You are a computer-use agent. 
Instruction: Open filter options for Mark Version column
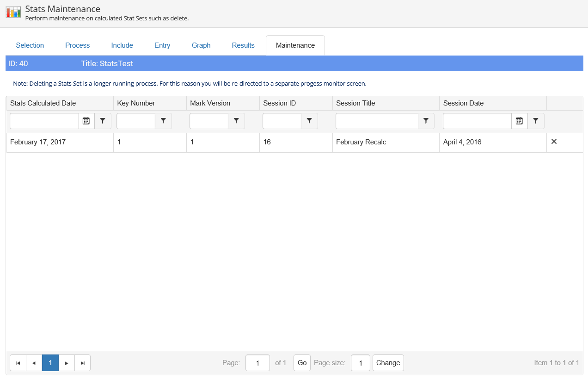click(236, 121)
